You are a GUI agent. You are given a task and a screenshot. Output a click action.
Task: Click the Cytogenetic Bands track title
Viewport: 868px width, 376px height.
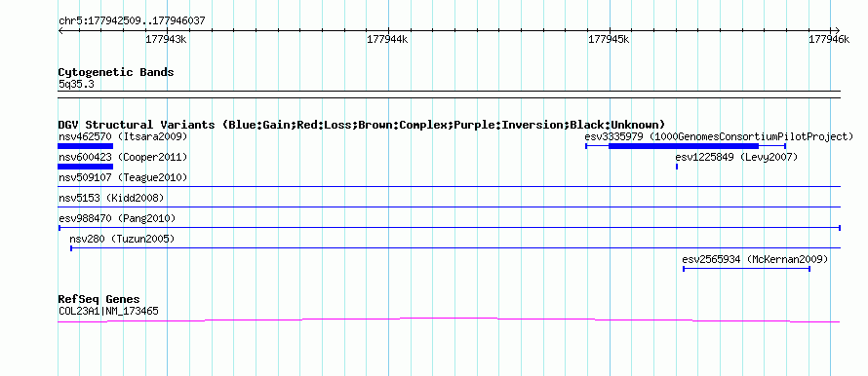tap(116, 72)
